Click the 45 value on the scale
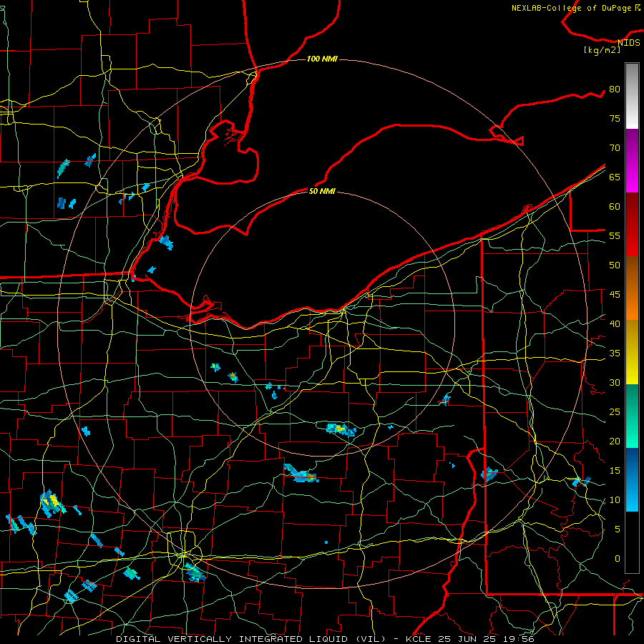 tap(615, 295)
